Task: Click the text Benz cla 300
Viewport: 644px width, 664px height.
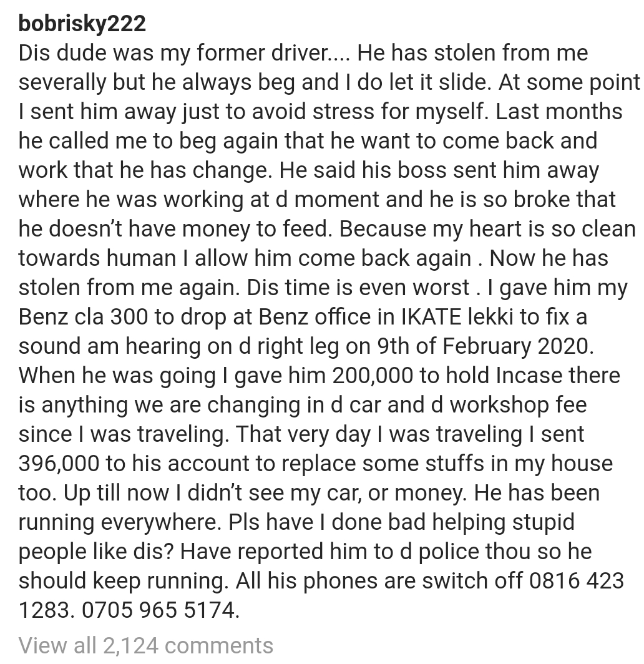Action: (x=84, y=316)
